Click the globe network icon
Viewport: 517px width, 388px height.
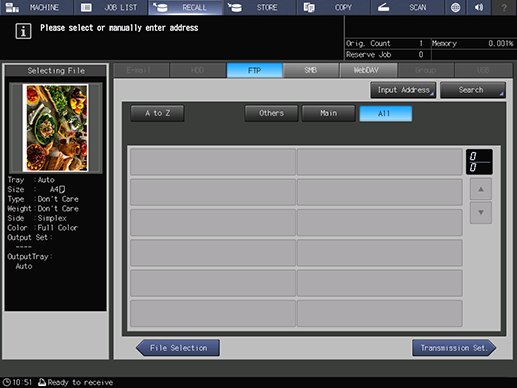click(x=455, y=7)
